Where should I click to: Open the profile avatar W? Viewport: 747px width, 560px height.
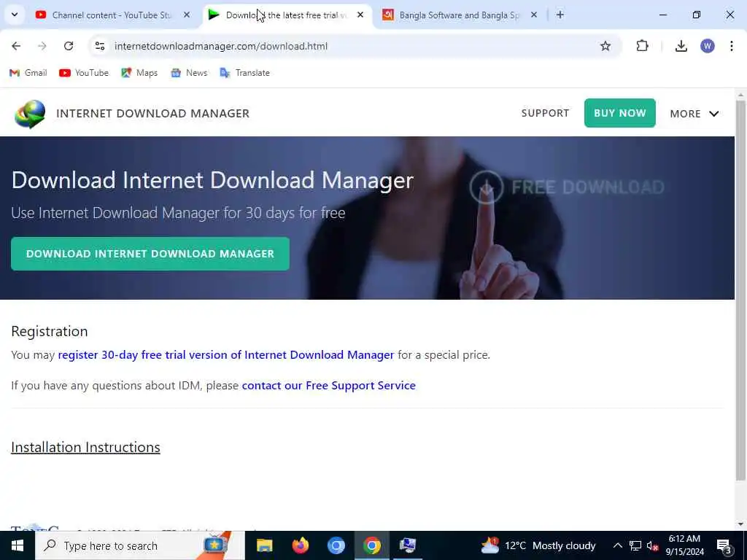pyautogui.click(x=708, y=46)
